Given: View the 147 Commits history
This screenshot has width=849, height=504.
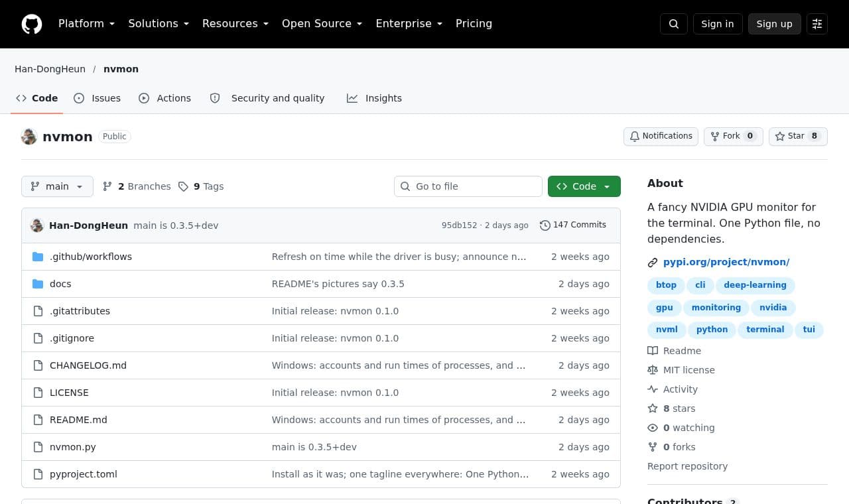Looking at the screenshot, I should coord(573,225).
